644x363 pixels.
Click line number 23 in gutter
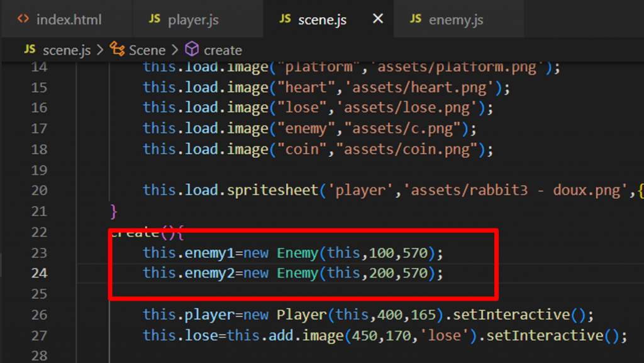pyautogui.click(x=40, y=253)
